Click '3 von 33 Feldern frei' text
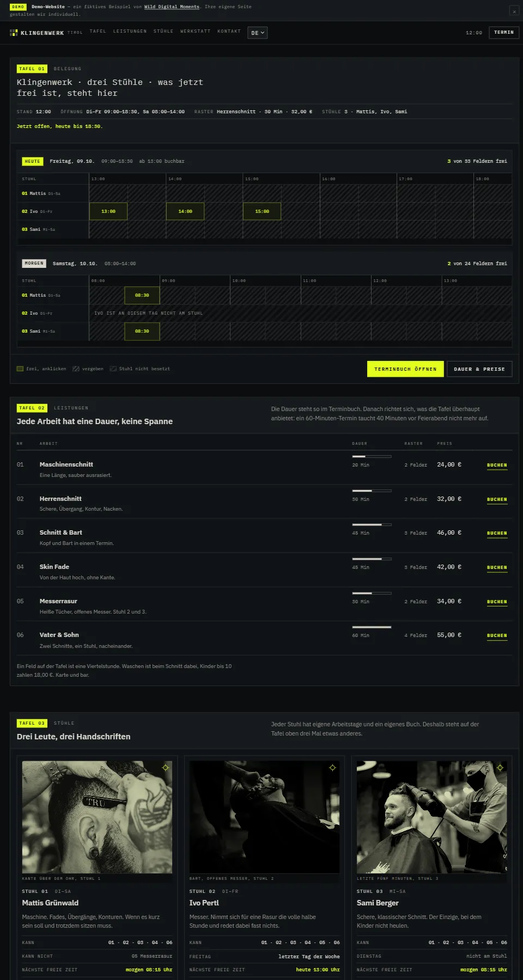523x980 pixels. pos(477,161)
